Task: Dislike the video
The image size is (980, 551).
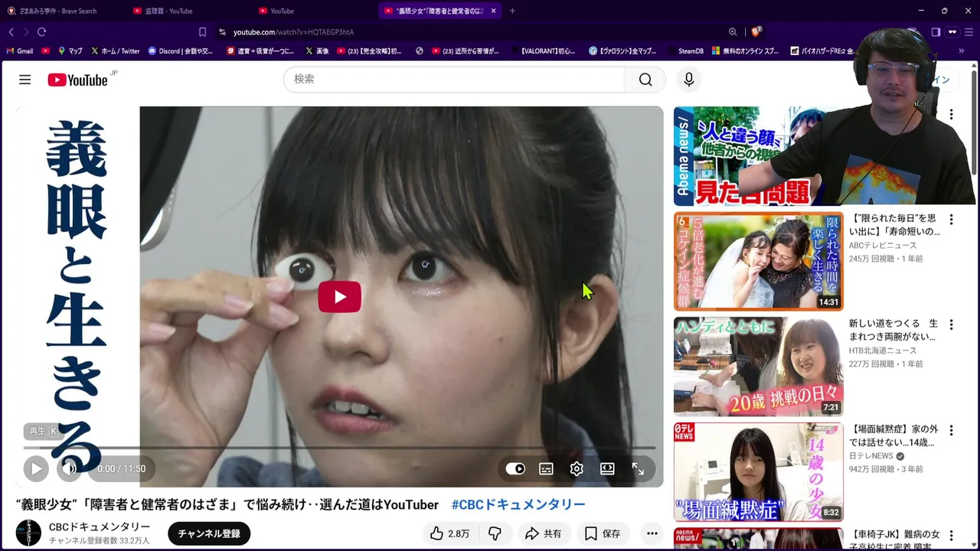Action: [x=495, y=533]
